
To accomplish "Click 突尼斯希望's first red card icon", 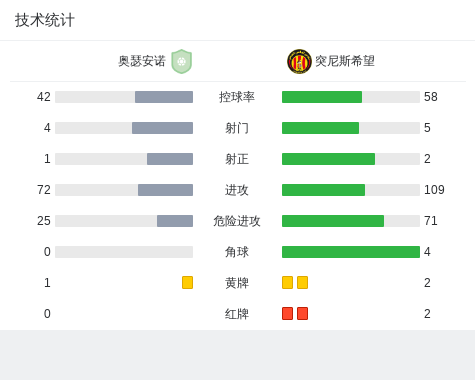I will [x=287, y=313].
